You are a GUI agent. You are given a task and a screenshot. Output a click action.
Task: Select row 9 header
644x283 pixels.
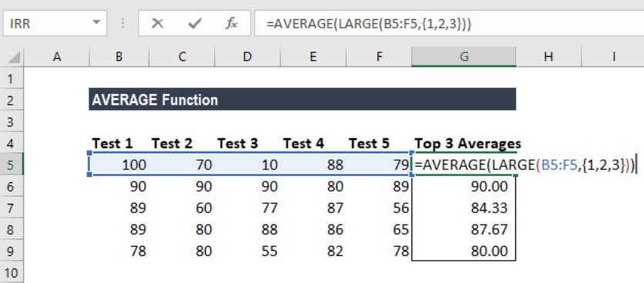(x=12, y=251)
